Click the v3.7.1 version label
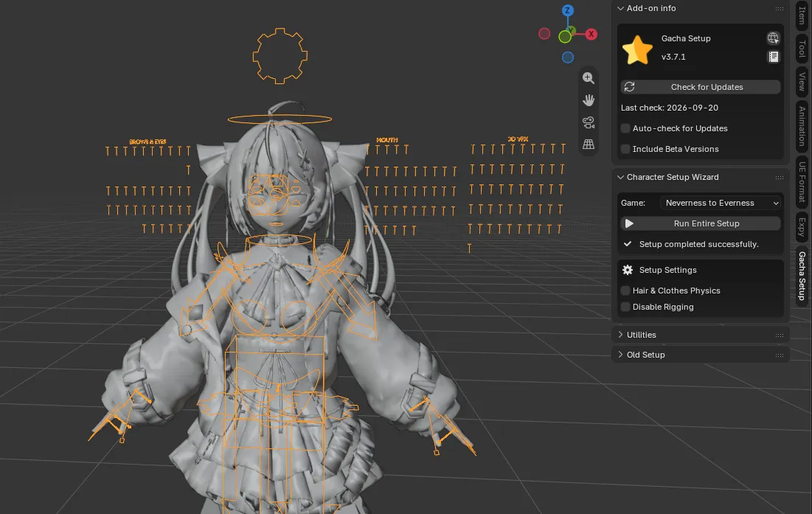This screenshot has height=514, width=812. (673, 57)
